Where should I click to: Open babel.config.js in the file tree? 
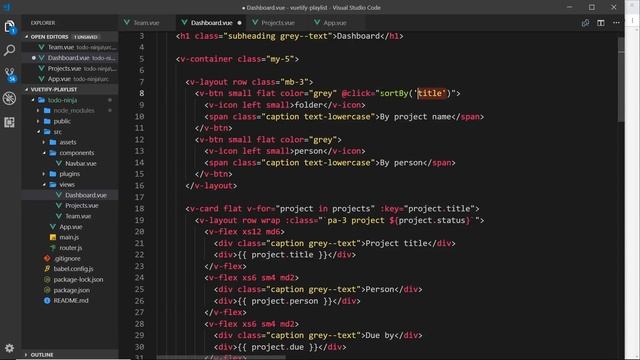click(x=70, y=269)
